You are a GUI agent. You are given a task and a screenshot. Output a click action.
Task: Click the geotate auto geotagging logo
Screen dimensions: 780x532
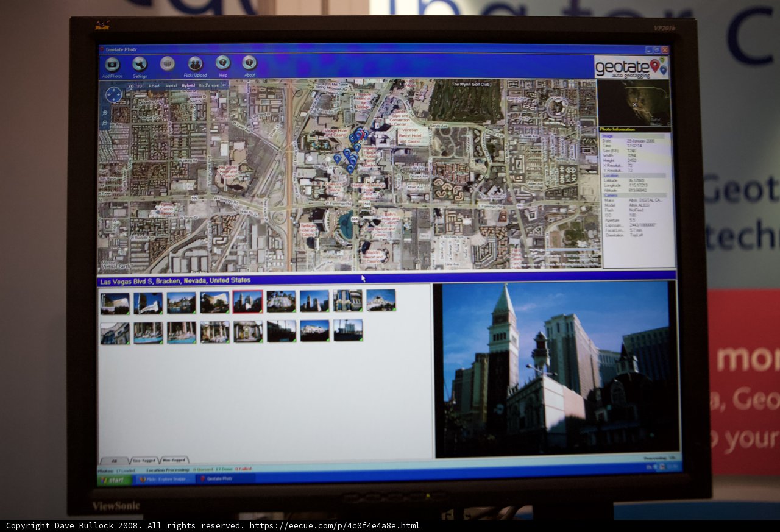coord(631,67)
